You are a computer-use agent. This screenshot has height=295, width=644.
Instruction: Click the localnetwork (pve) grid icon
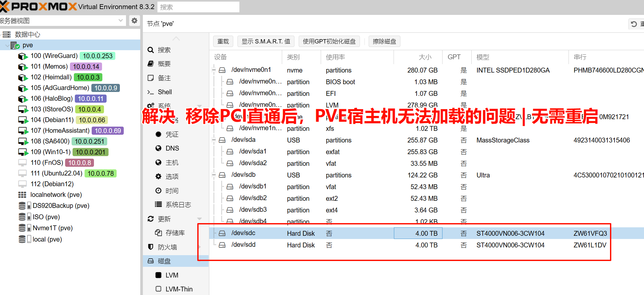coord(22,195)
